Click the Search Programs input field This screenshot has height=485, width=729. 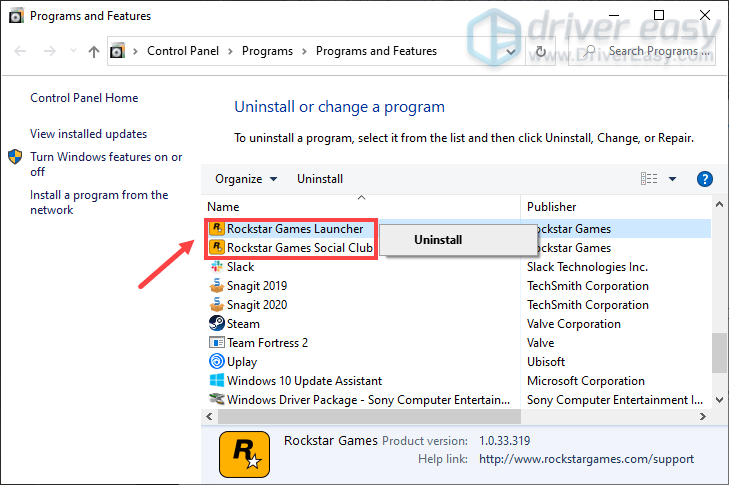pyautogui.click(x=642, y=51)
